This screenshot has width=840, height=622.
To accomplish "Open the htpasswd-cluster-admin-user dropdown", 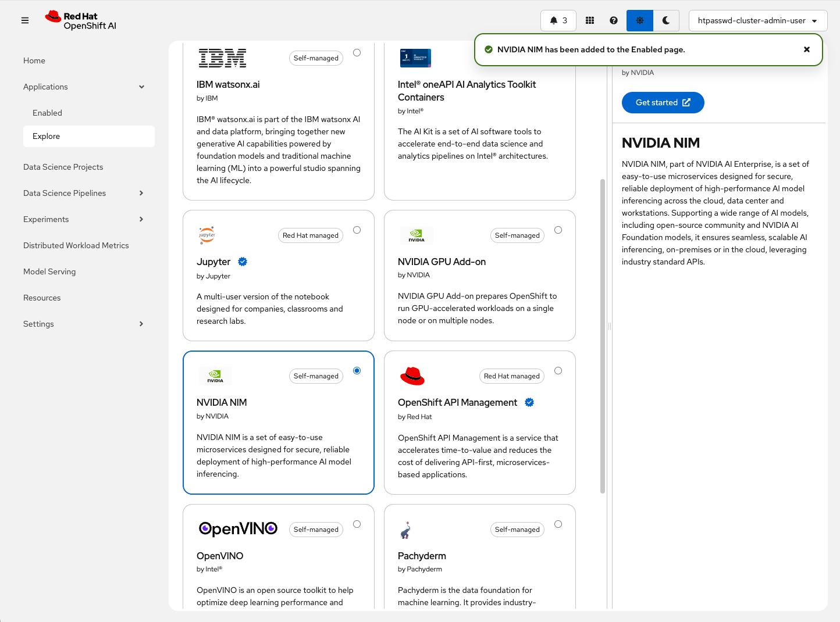I will tap(757, 20).
